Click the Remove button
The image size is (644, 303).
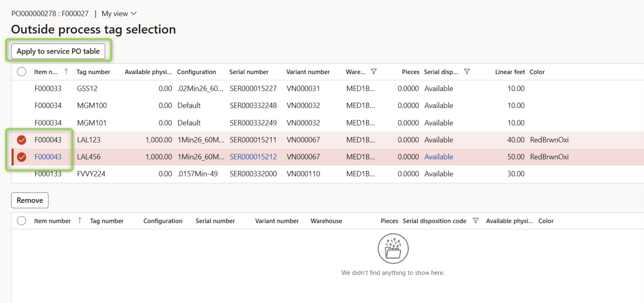(29, 200)
